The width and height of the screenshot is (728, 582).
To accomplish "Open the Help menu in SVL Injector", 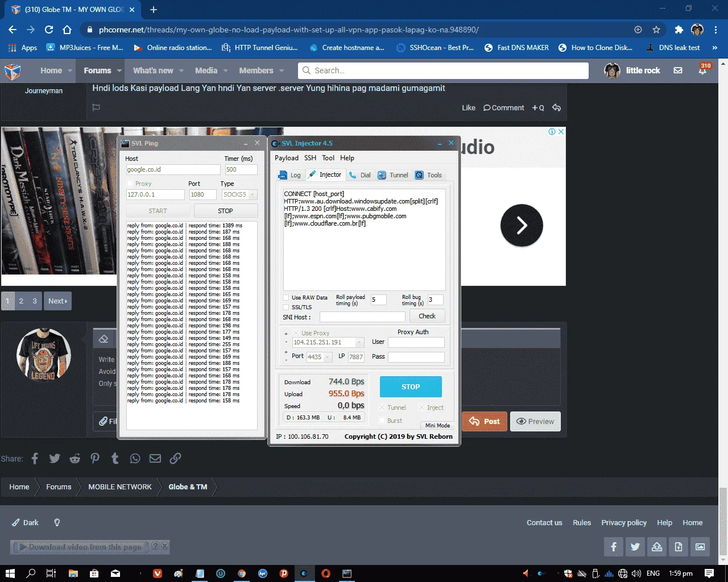I will coord(347,158).
